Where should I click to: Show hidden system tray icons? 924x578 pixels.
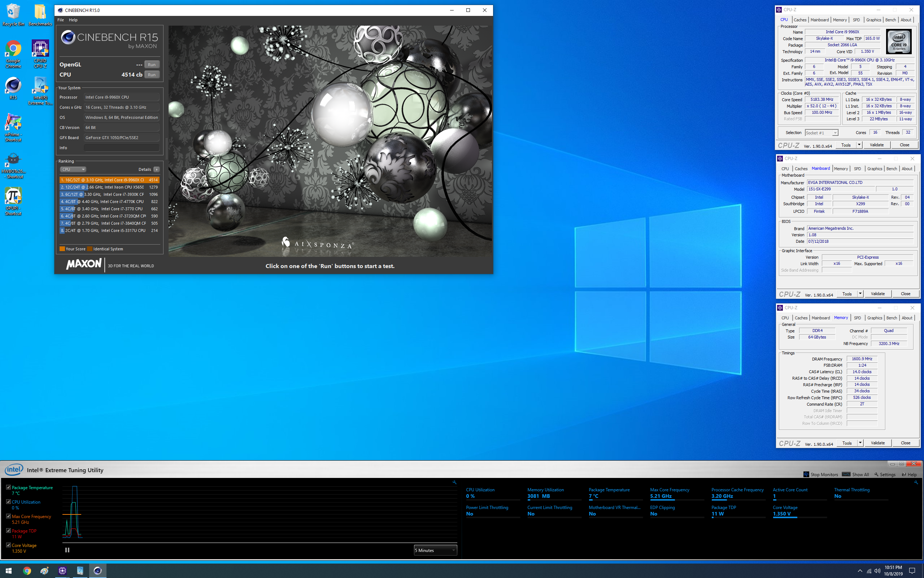860,571
